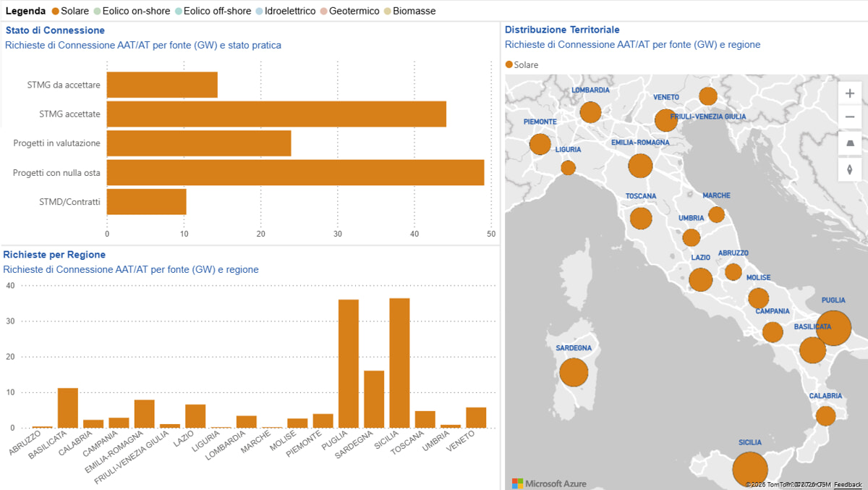Click the Piemonte bubble on the map
The height and width of the screenshot is (490, 868).
click(x=540, y=144)
